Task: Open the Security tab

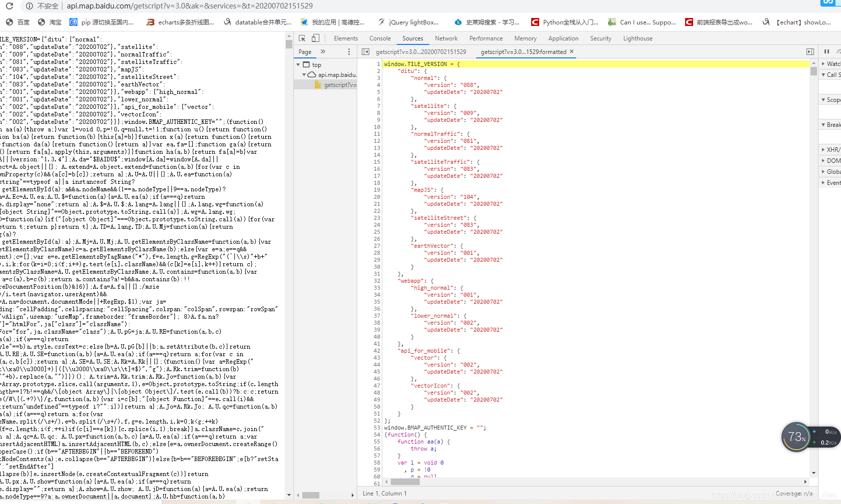Action: pos(601,38)
